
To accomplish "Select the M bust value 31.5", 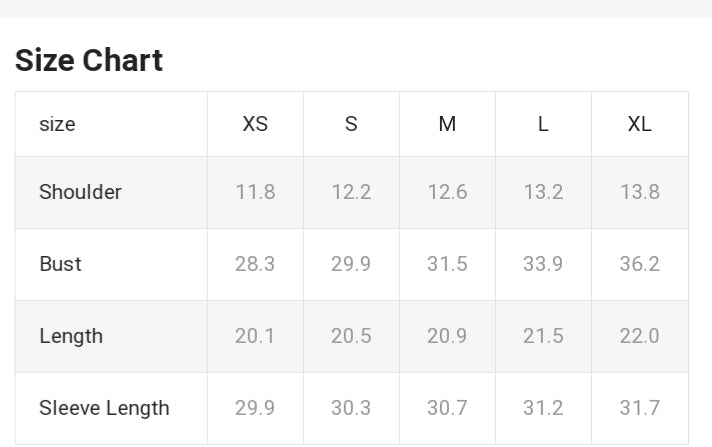I will pyautogui.click(x=447, y=264).
